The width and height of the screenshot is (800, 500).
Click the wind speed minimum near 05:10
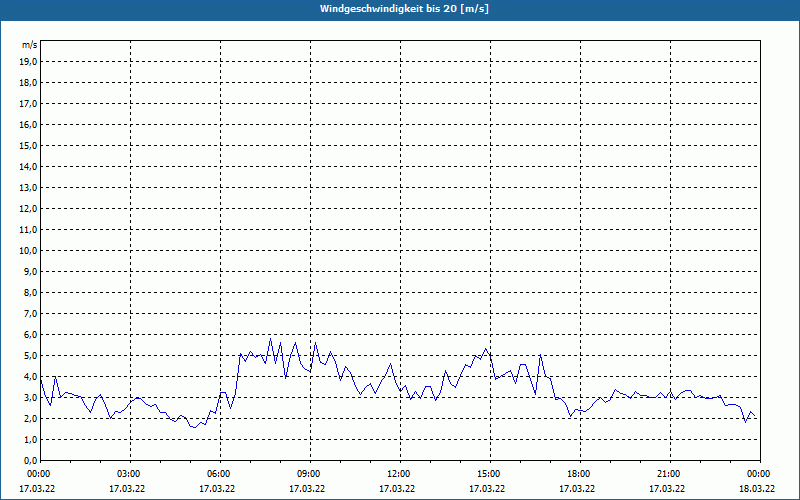[x=195, y=428]
